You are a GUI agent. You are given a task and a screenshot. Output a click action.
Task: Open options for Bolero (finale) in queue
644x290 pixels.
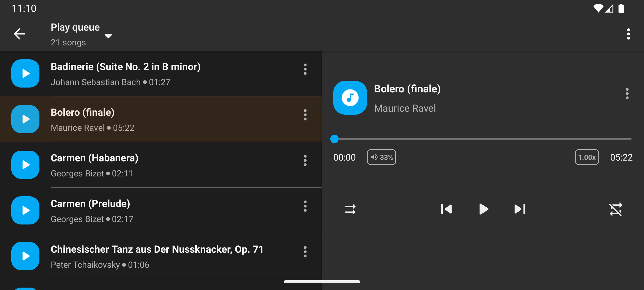pos(305,115)
